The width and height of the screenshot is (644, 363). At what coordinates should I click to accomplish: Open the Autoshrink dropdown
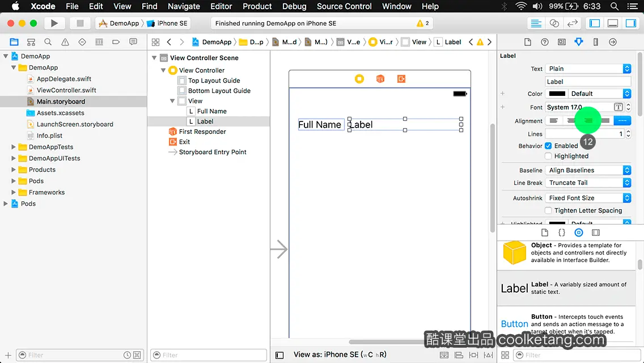tap(588, 198)
